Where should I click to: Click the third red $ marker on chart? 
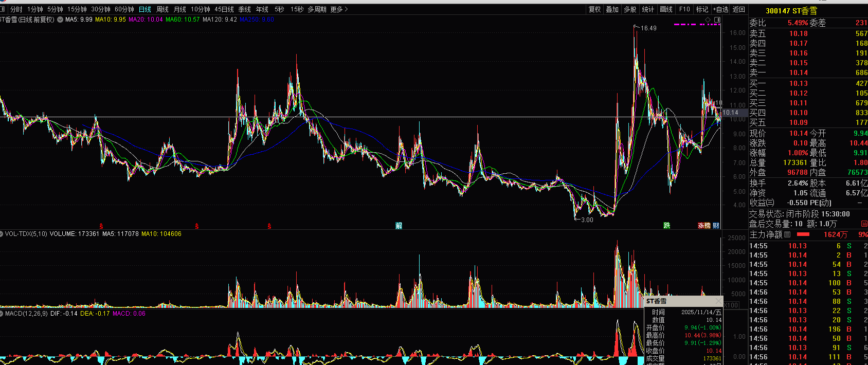click(269, 226)
